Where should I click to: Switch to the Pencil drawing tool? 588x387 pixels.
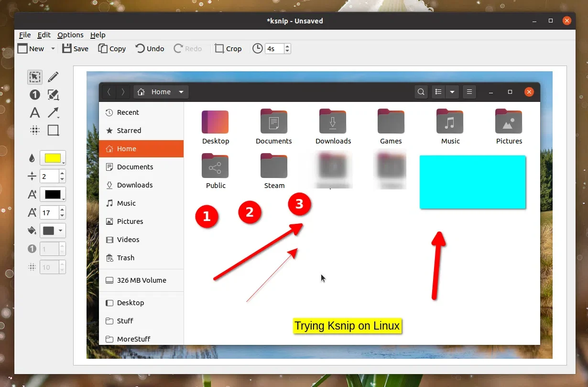pyautogui.click(x=53, y=77)
